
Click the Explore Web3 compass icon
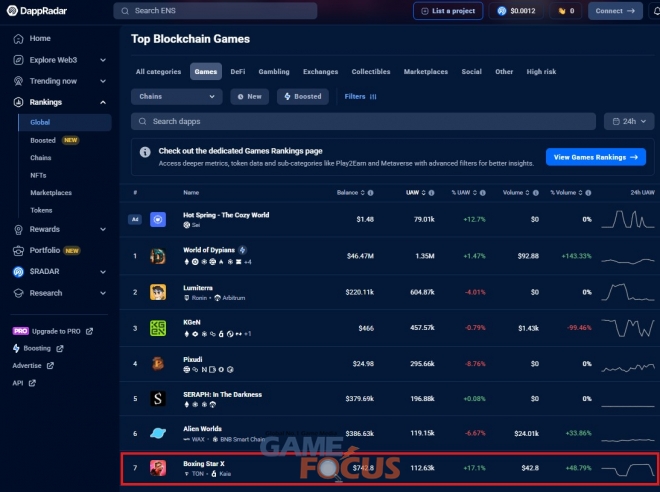pos(18,60)
